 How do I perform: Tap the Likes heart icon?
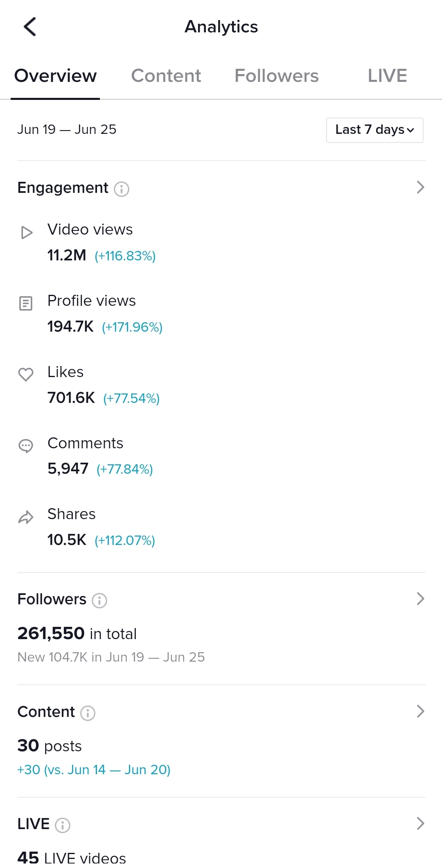click(26, 374)
